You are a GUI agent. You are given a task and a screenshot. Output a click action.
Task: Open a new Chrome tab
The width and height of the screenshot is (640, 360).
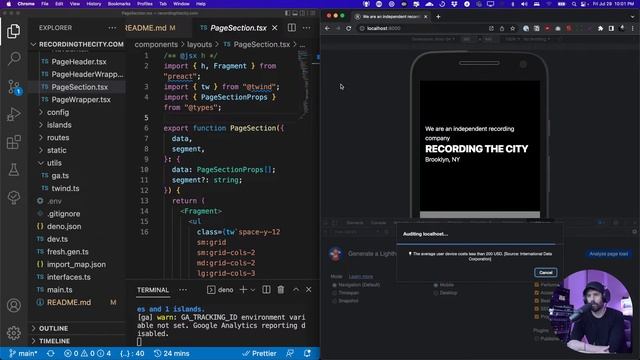coord(438,17)
